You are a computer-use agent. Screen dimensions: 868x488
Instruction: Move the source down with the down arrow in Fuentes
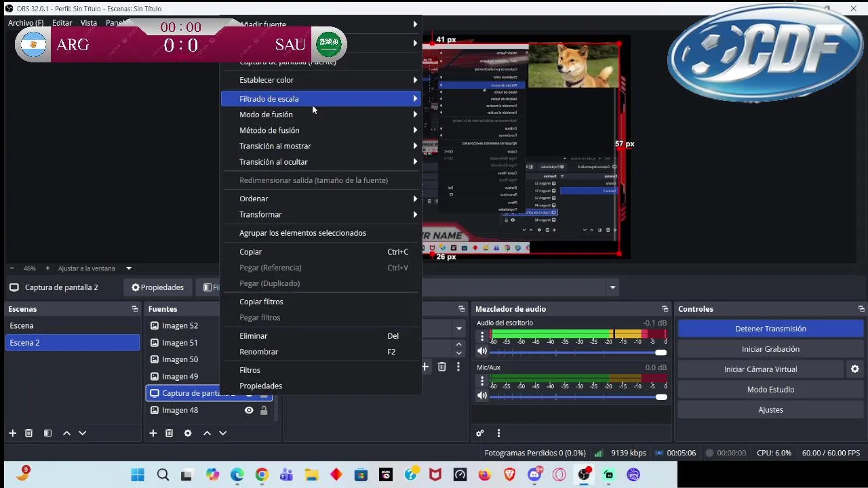point(222,433)
